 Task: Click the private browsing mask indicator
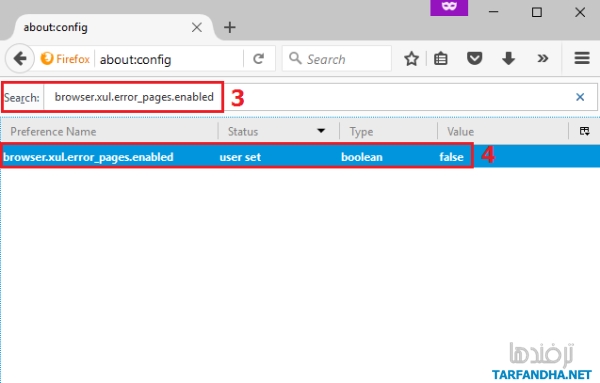pos(449,7)
